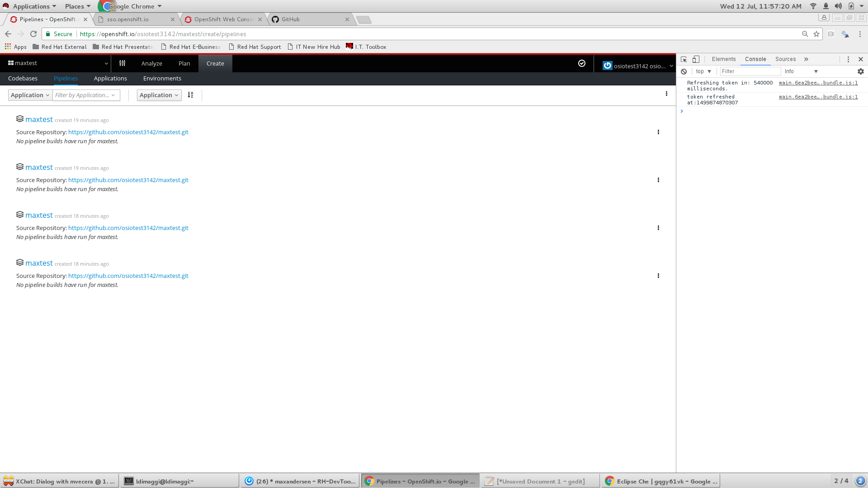Image resolution: width=868 pixels, height=488 pixels.
Task: Click the Plan menu item in navbar
Action: (184, 63)
